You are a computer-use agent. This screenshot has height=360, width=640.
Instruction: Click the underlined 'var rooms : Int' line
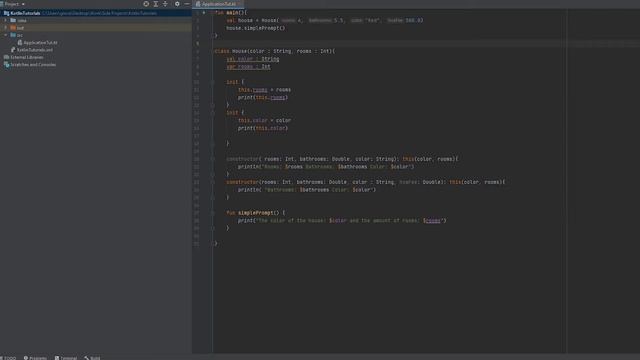click(x=248, y=67)
